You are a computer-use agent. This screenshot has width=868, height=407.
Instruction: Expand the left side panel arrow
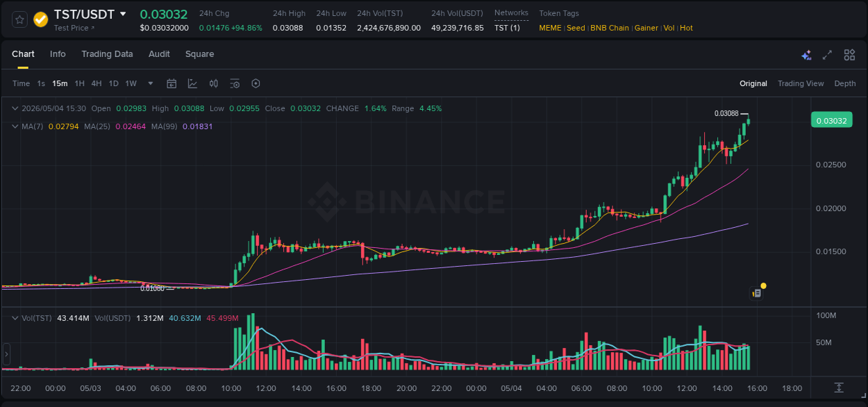pos(6,354)
